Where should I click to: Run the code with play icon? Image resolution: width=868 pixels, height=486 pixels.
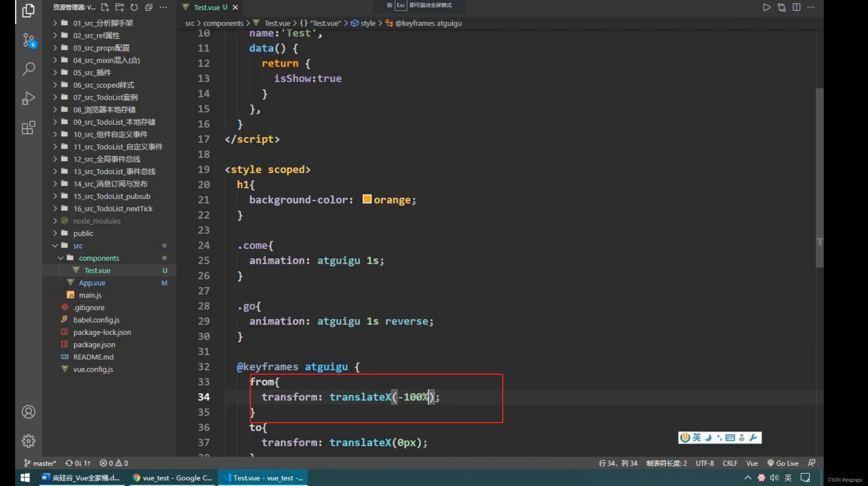coord(767,7)
